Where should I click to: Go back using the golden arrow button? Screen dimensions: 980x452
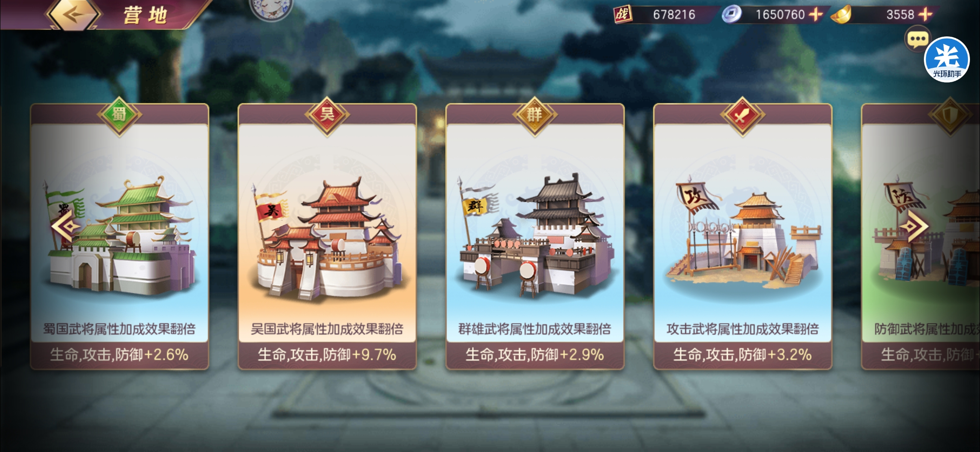tap(74, 15)
